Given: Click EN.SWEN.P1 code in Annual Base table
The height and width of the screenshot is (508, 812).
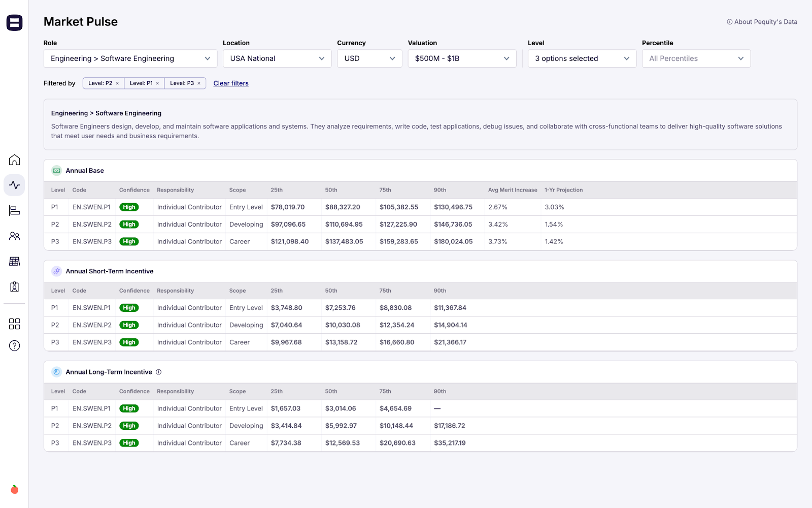Looking at the screenshot, I should click(x=91, y=207).
